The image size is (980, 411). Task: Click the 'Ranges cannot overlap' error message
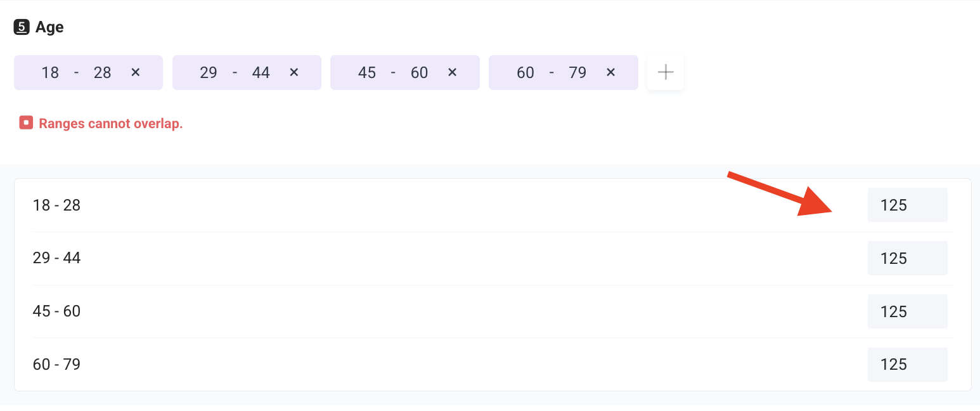(110, 123)
